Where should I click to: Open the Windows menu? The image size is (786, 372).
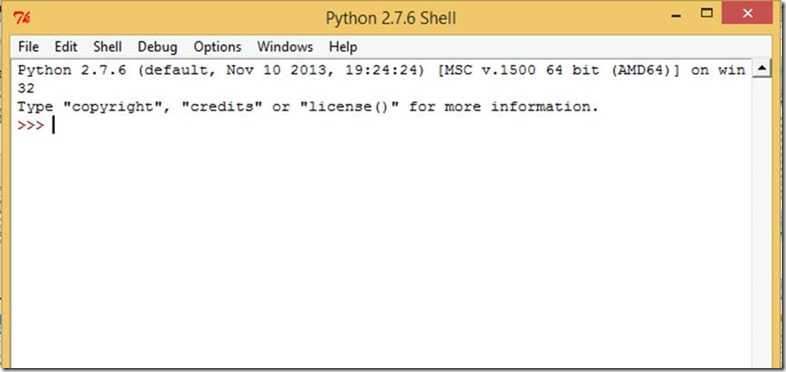pos(285,47)
